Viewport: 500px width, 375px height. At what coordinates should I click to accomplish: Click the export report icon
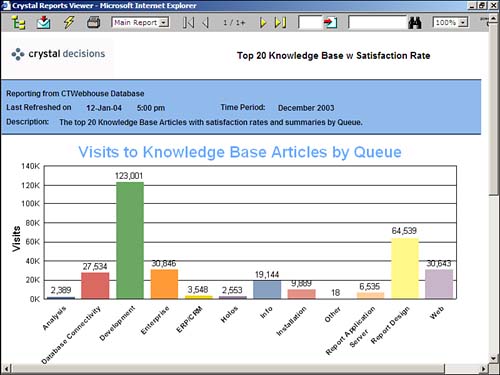click(44, 22)
